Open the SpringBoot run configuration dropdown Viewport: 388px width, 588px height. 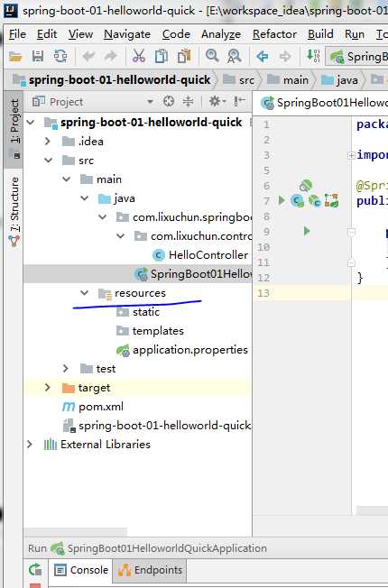[356, 57]
